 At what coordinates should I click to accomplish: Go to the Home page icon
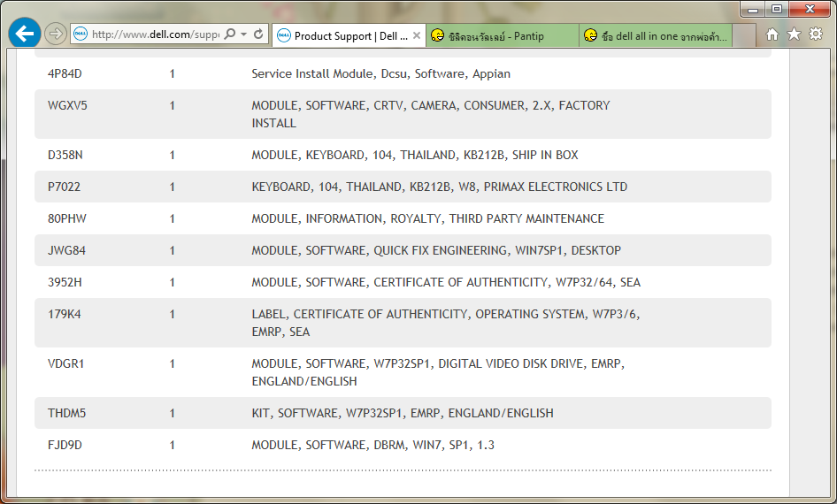point(772,34)
